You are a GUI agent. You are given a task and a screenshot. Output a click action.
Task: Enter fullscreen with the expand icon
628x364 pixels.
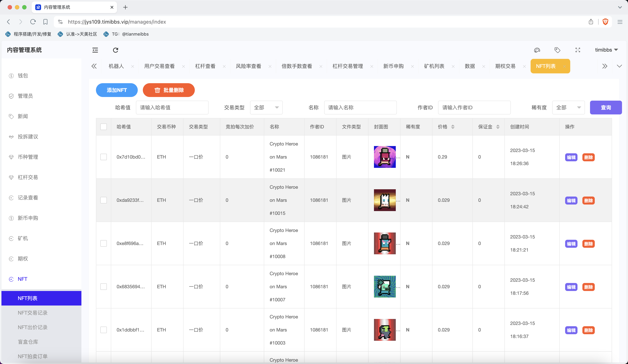(578, 50)
